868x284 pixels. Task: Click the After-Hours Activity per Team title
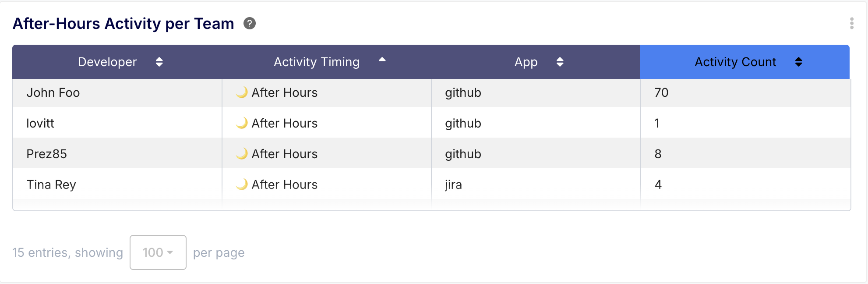click(123, 23)
